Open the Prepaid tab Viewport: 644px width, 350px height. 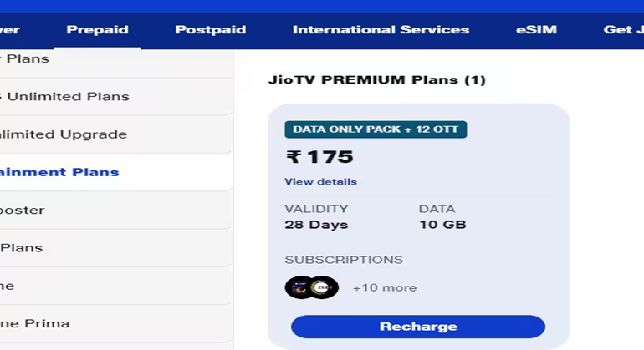tap(97, 30)
